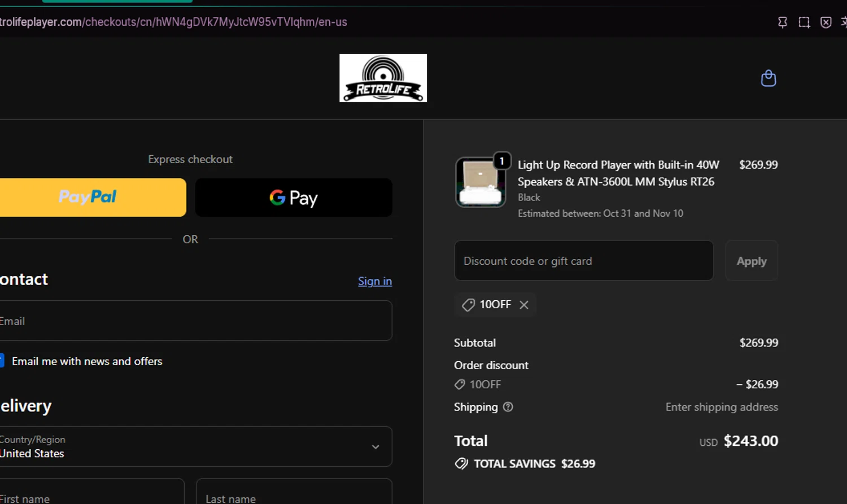The height and width of the screenshot is (504, 847).
Task: Focus the Email input field
Action: pos(195,321)
